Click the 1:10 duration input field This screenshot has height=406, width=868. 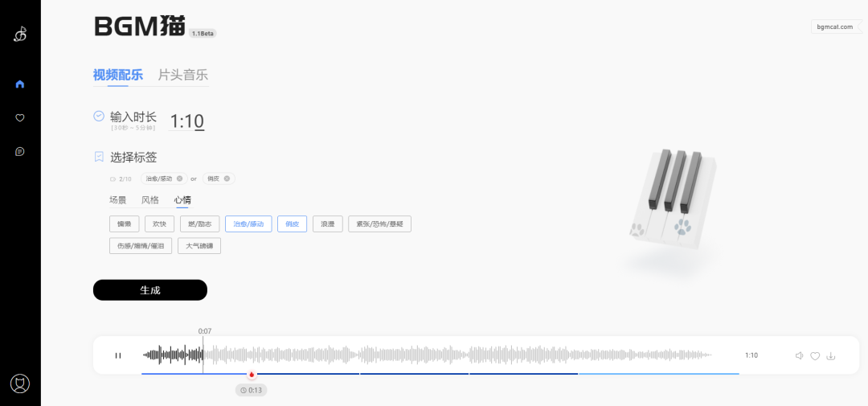point(186,121)
